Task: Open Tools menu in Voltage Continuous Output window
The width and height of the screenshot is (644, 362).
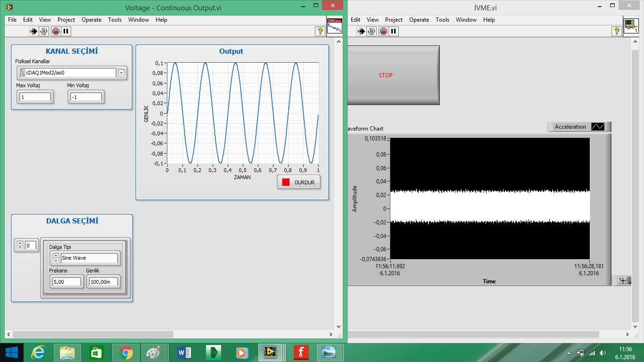Action: [115, 20]
